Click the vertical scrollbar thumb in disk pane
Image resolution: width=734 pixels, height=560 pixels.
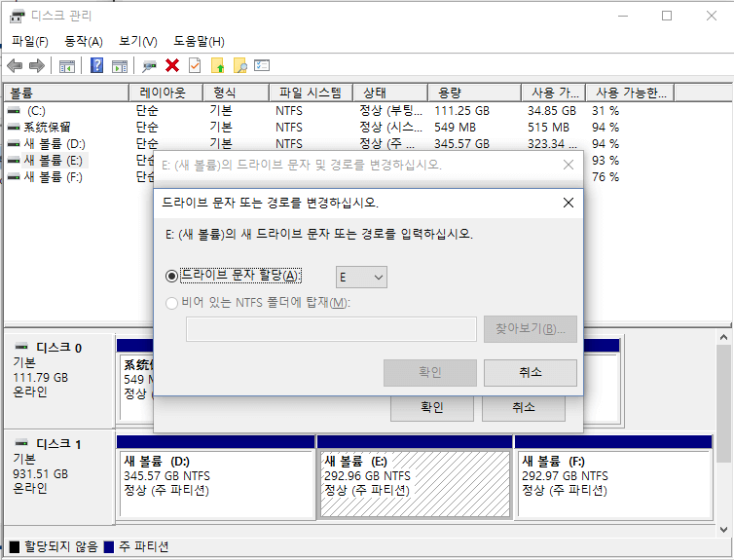click(723, 403)
